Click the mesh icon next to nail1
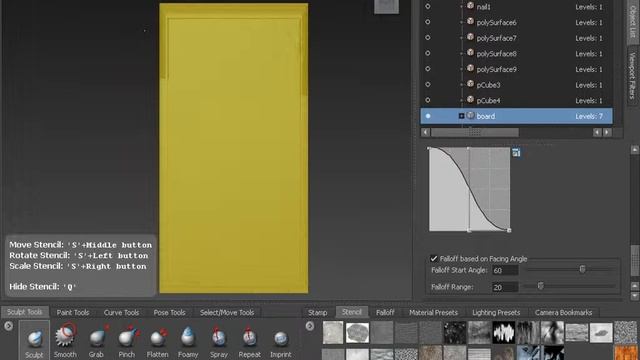Image resolution: width=640 pixels, height=360 pixels. coord(470,6)
